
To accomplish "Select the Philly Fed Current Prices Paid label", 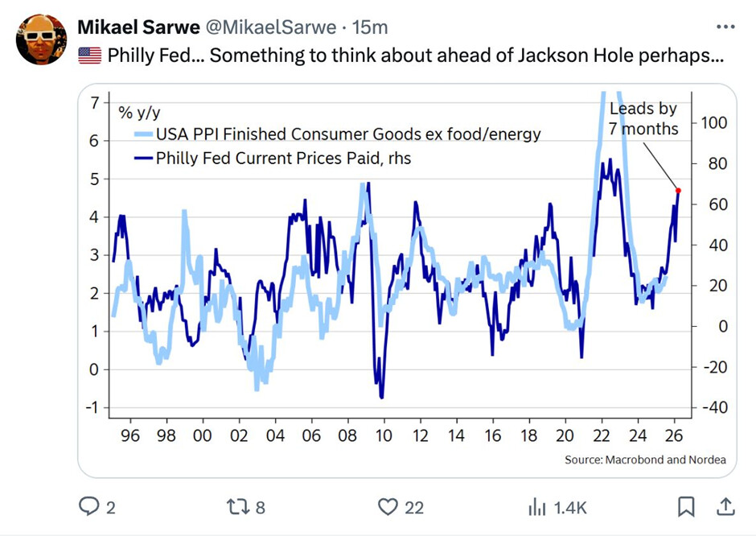I will (x=283, y=158).
